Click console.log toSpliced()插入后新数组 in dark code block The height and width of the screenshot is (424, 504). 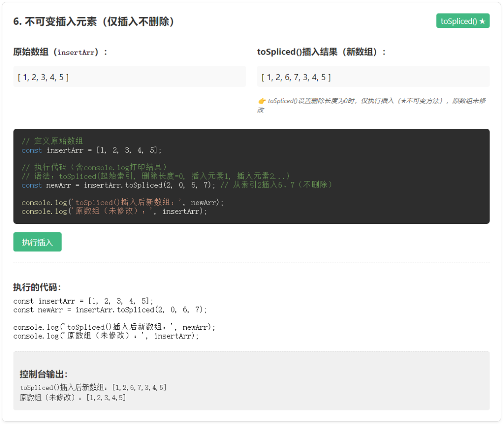[122, 202]
